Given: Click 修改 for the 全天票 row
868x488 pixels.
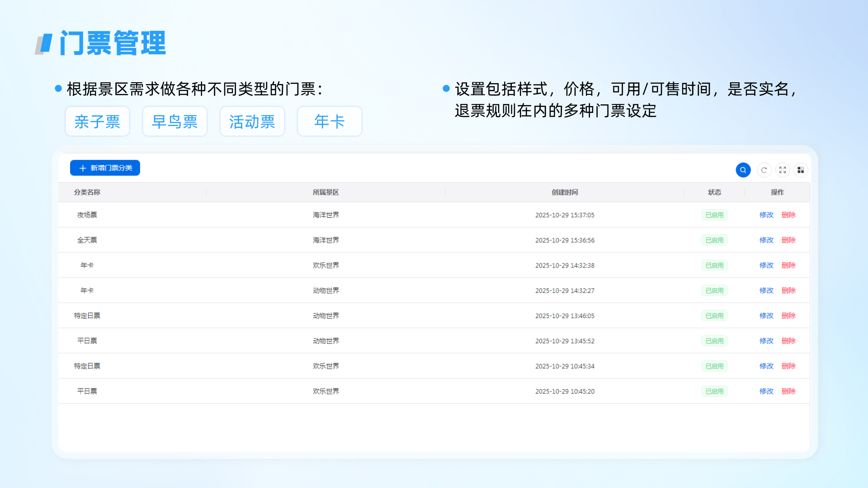Looking at the screenshot, I should [766, 240].
